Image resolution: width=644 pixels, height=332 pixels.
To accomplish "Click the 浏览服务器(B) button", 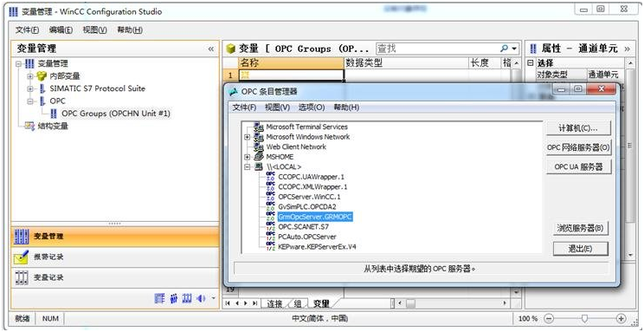I will 580,228.
